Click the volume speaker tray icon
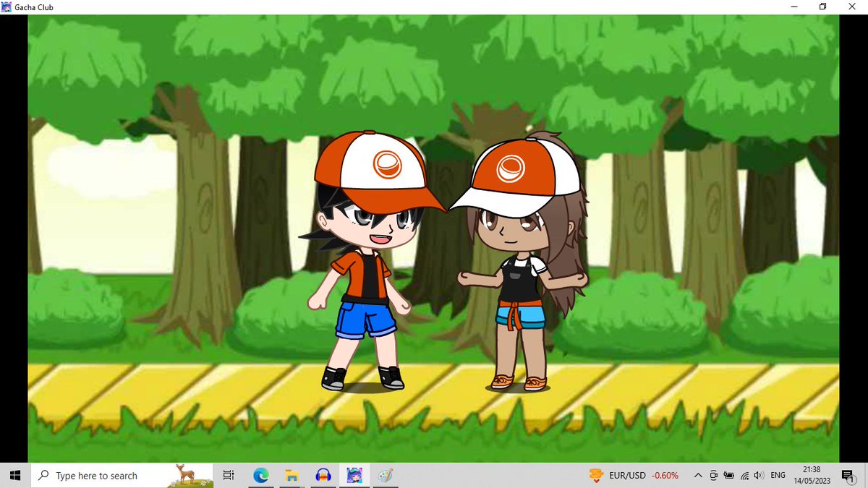This screenshot has height=488, width=868. coord(758,475)
